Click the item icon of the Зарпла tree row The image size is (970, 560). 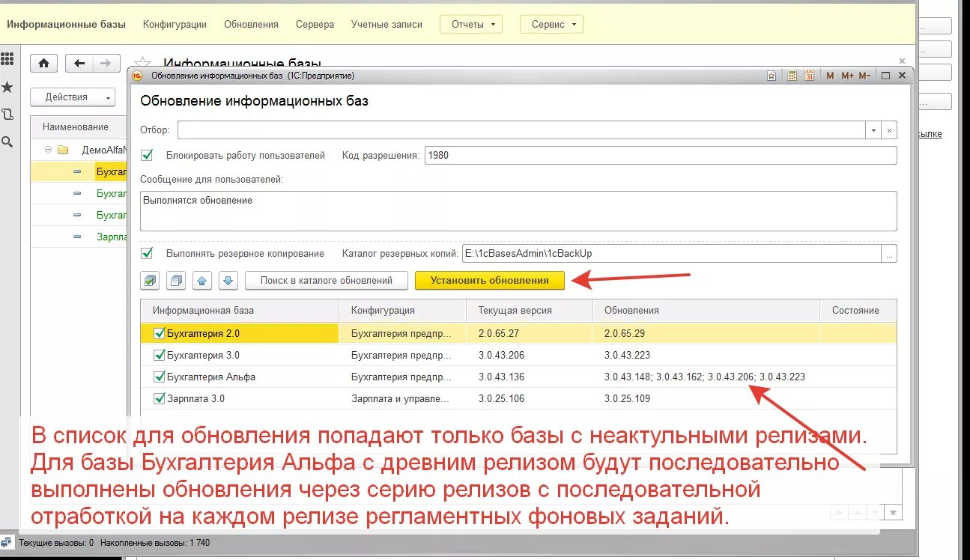(x=78, y=237)
